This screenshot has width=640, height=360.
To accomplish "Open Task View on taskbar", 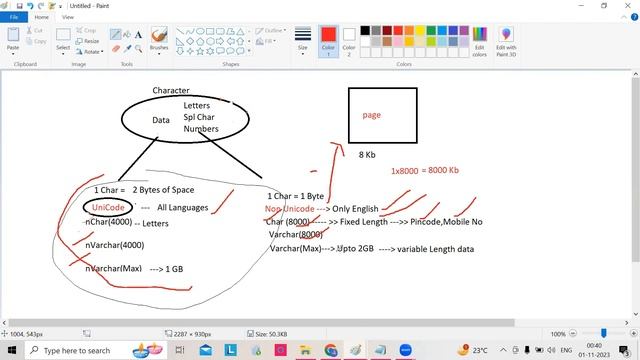I will click(180, 350).
